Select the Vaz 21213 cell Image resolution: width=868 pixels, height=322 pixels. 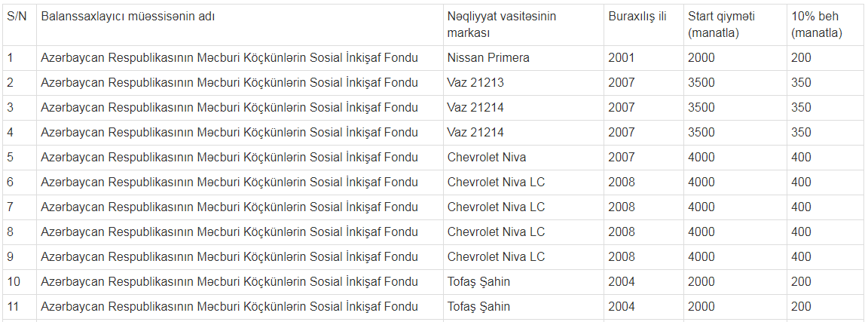point(477,83)
